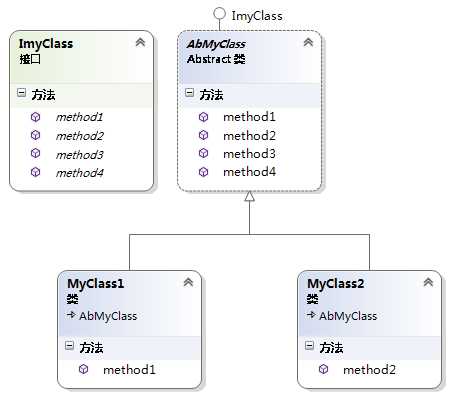
Task: Click method3 cube icon in ImyClass interface
Action: [35, 153]
